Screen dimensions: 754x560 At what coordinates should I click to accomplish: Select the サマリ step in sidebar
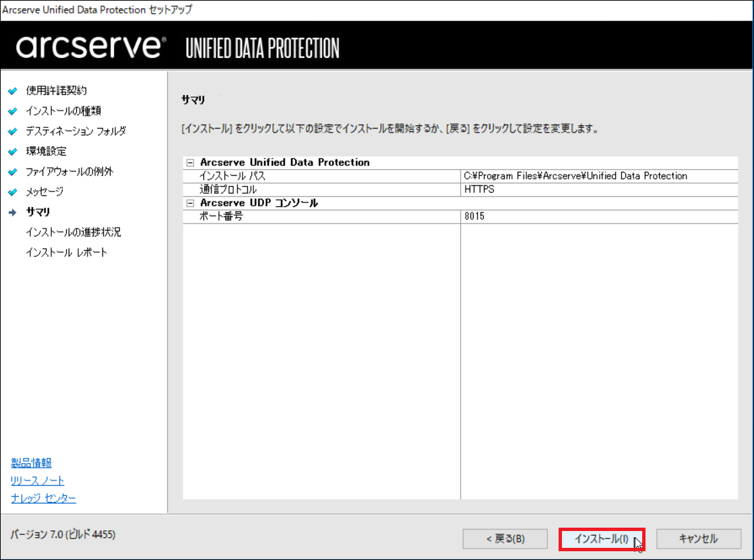tap(38, 212)
